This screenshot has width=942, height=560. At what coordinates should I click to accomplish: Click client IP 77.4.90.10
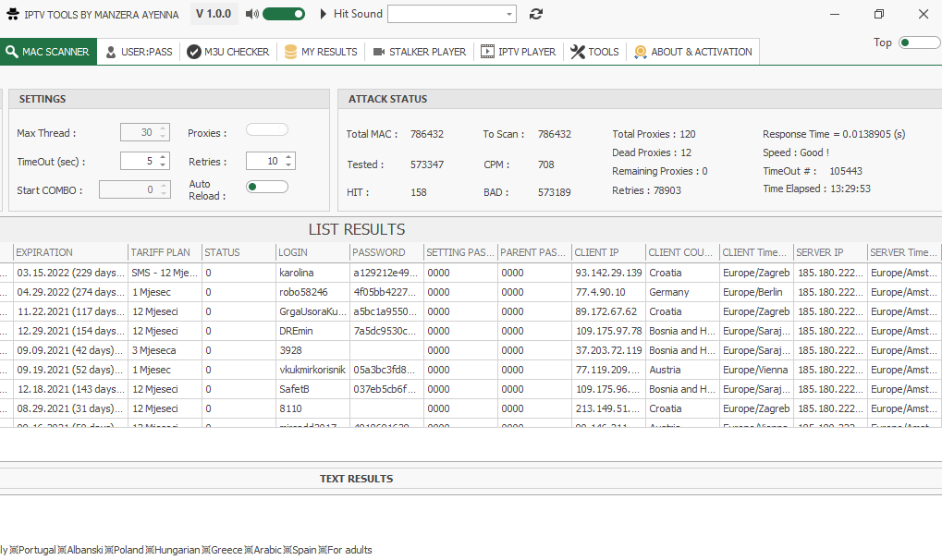pyautogui.click(x=608, y=292)
